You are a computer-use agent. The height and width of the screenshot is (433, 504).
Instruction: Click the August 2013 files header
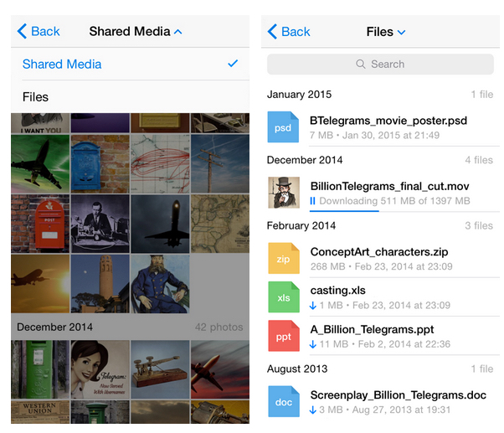pyautogui.click(x=297, y=369)
